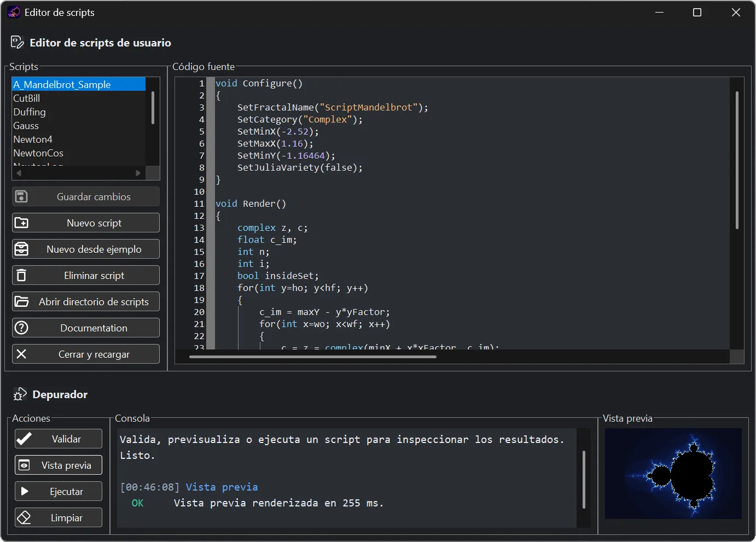Click the float c_im; line
Viewport: 756px width, 542px height.
pyautogui.click(x=267, y=240)
